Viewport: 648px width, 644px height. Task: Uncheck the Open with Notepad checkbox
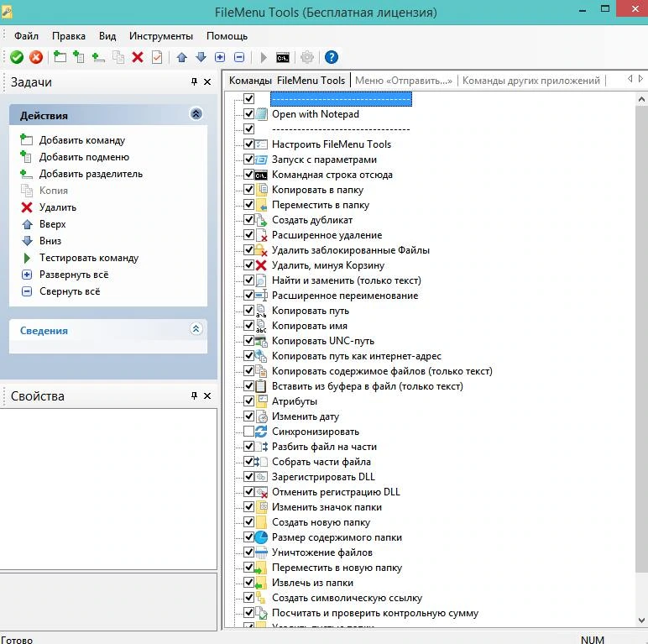(x=248, y=113)
